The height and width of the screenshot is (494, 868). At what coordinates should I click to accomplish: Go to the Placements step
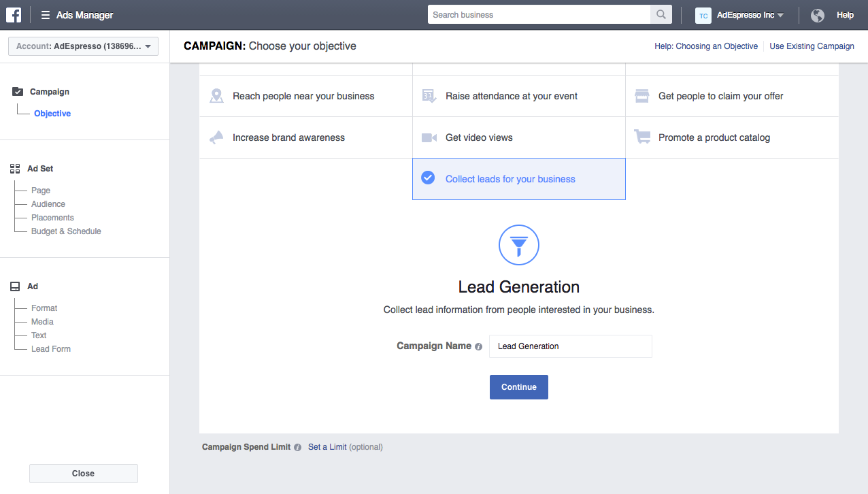(52, 218)
